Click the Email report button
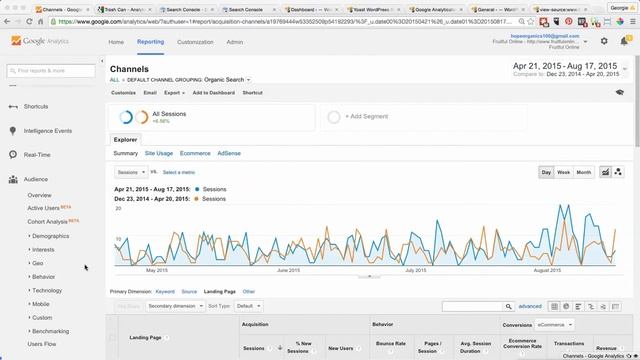This screenshot has height=360, width=640. click(x=150, y=93)
